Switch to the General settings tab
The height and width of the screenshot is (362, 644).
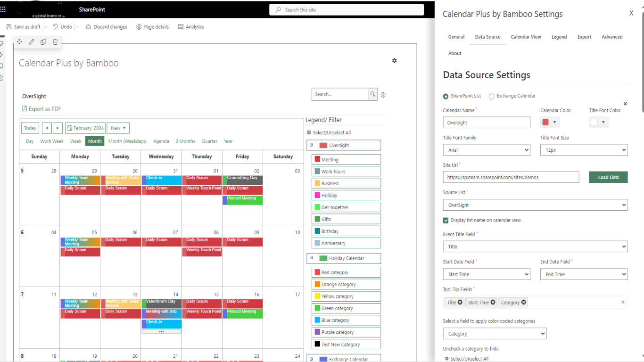click(x=456, y=37)
